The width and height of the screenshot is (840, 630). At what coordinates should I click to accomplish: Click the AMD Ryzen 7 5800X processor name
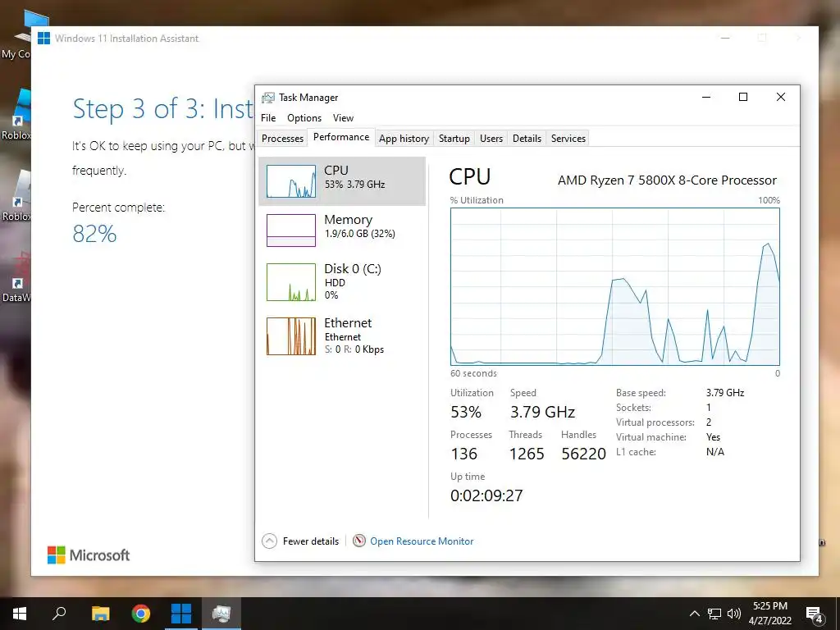tap(667, 180)
